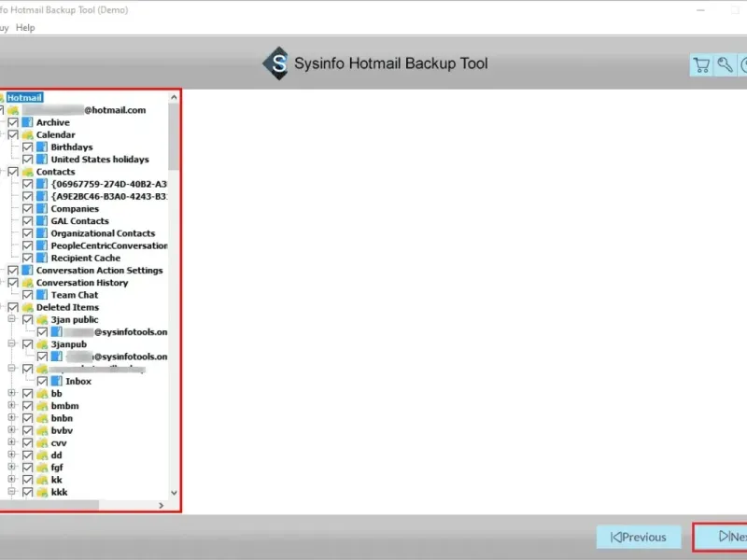The height and width of the screenshot is (560, 747).
Task: Select the Hotmail root tree item
Action: click(x=25, y=98)
